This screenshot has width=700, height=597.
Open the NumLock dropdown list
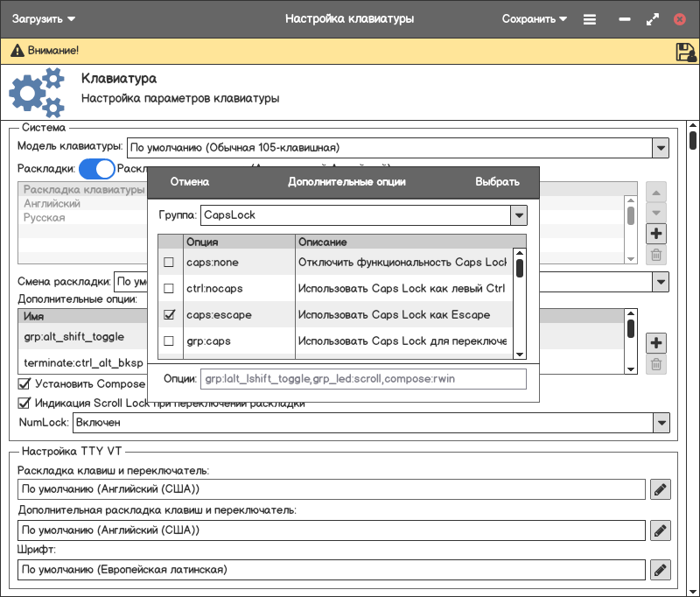(661, 423)
